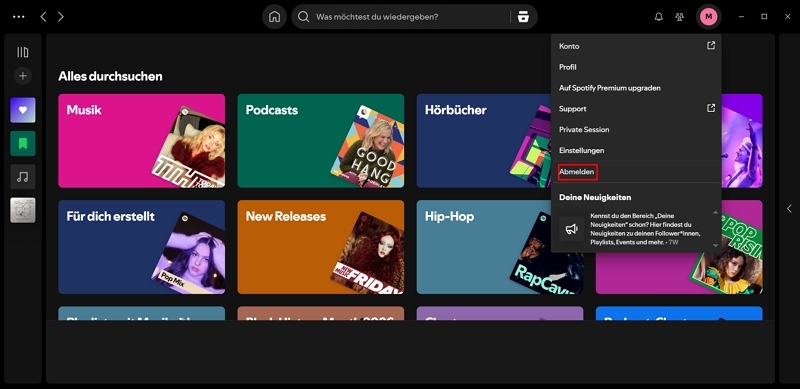The image size is (800, 389).
Task: Click the pink M profile avatar
Action: pos(708,17)
